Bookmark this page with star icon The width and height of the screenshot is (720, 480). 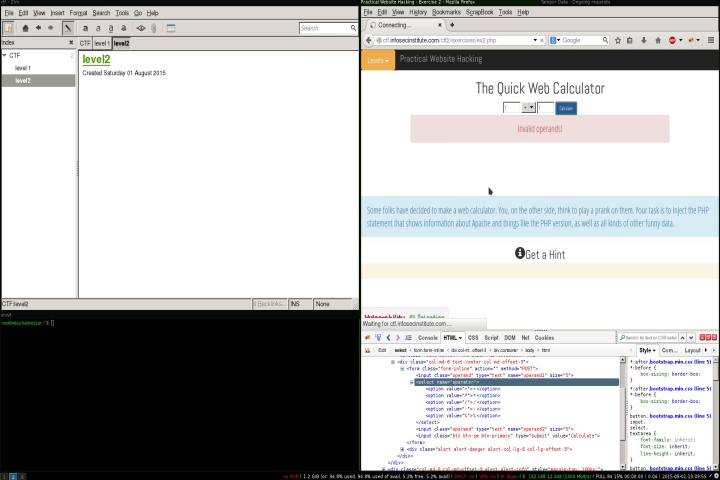[618, 40]
